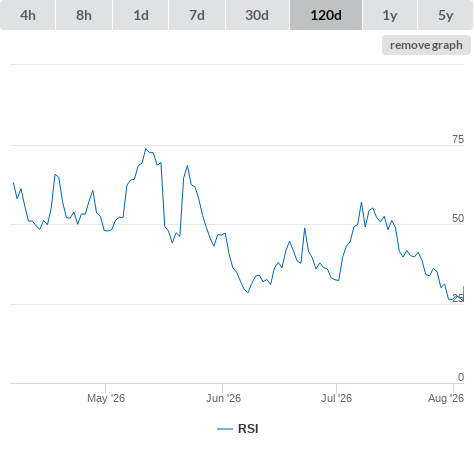
Task: Click the Jun '26 axis label
Action: 223,398
